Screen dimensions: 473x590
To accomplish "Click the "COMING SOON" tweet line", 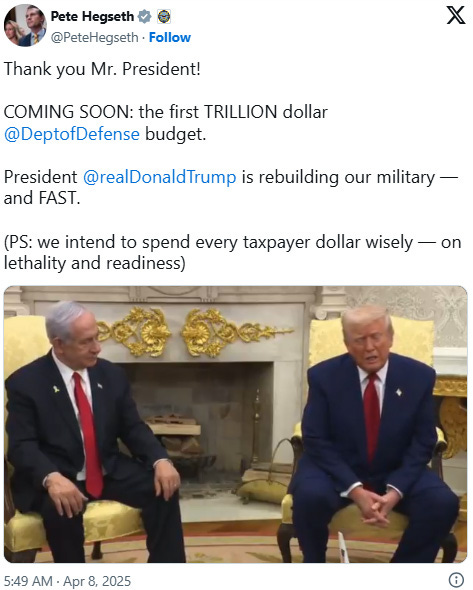I will pyautogui.click(x=166, y=112).
